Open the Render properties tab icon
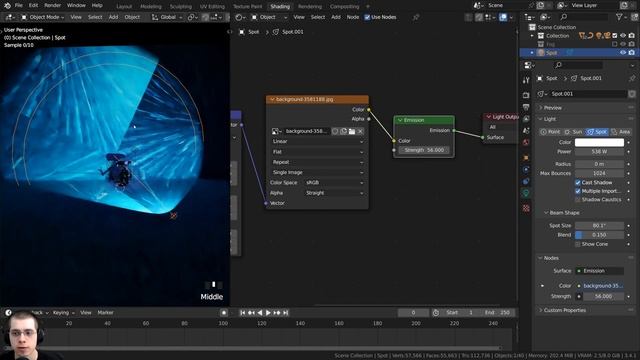The width and height of the screenshot is (640, 360). click(x=526, y=95)
